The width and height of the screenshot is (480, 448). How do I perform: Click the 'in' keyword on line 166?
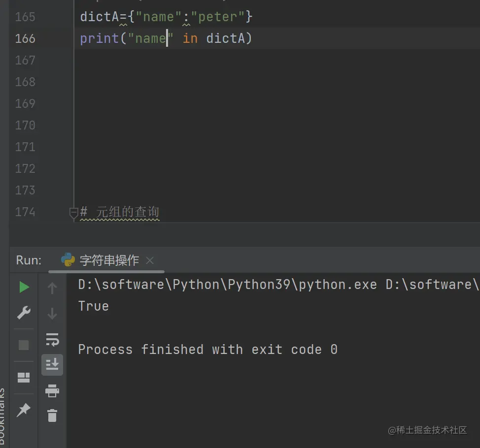190,38
